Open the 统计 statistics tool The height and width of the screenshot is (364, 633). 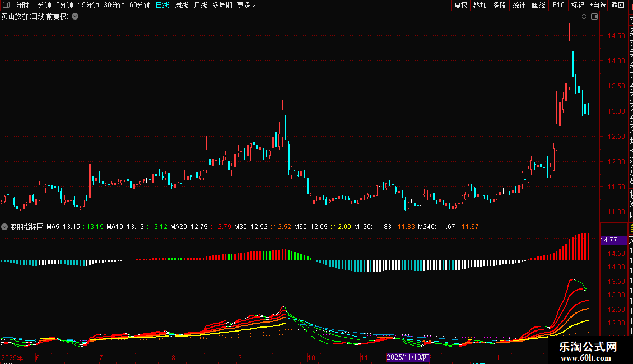pyautogui.click(x=519, y=5)
